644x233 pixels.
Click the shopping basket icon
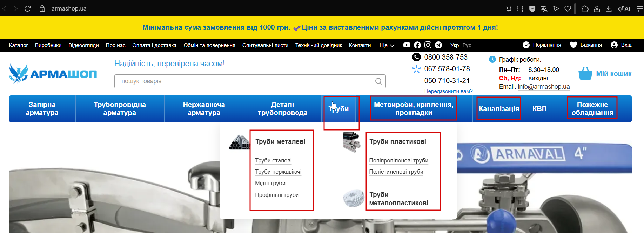pos(585,74)
